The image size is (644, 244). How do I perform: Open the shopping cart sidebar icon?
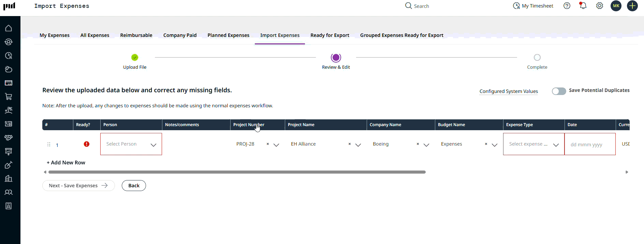click(x=9, y=97)
